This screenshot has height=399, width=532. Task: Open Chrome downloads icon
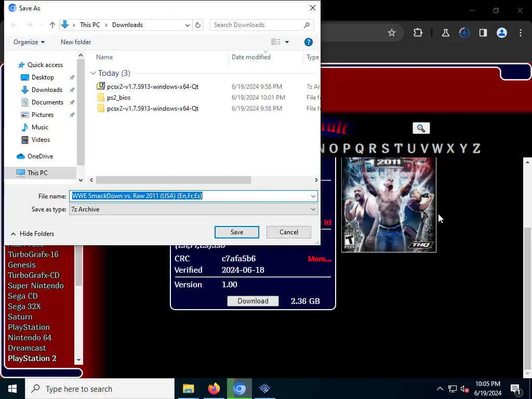464,33
